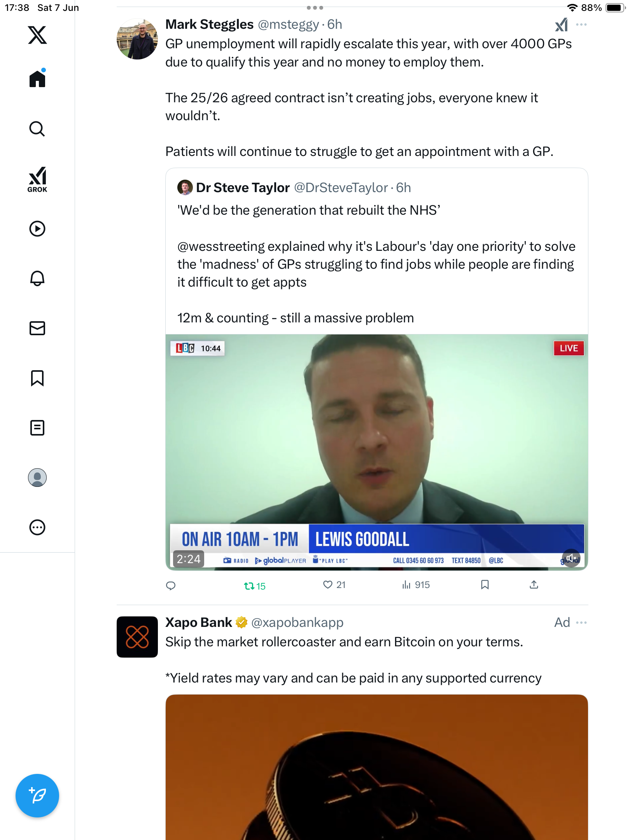This screenshot has height=840, width=630.
Task: Open more options on Mark Steggles post
Action: (581, 24)
